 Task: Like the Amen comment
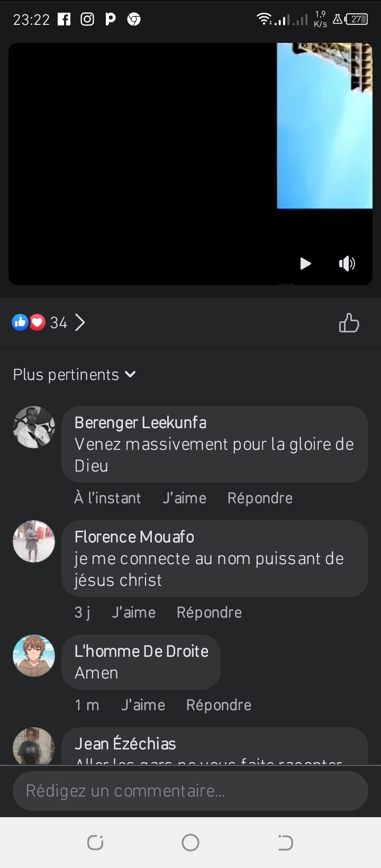(x=143, y=705)
